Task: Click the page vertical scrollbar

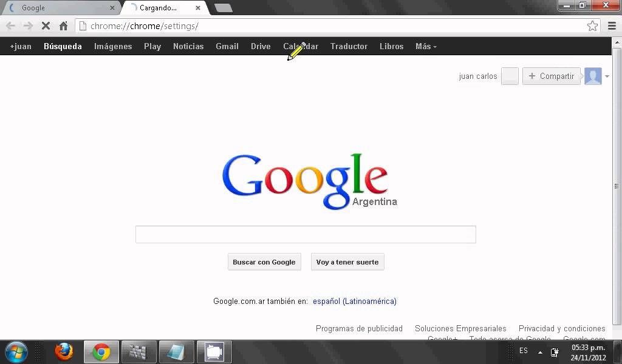Action: [x=617, y=186]
